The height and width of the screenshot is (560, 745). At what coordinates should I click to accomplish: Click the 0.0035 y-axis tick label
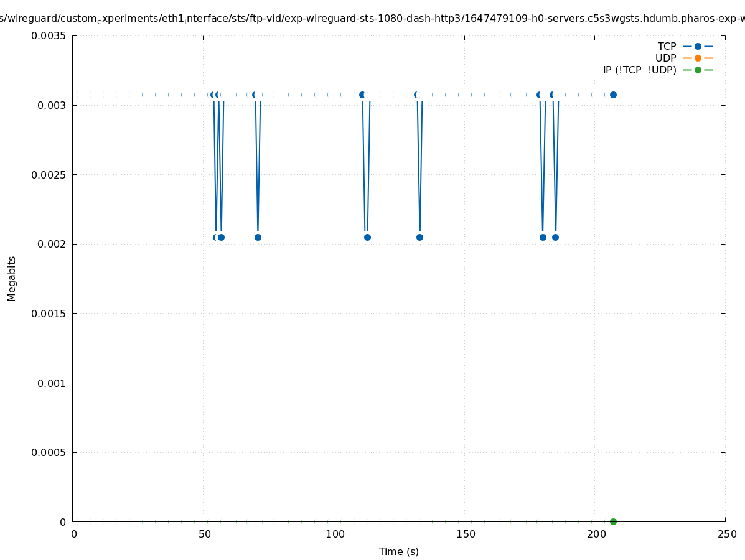[49, 35]
